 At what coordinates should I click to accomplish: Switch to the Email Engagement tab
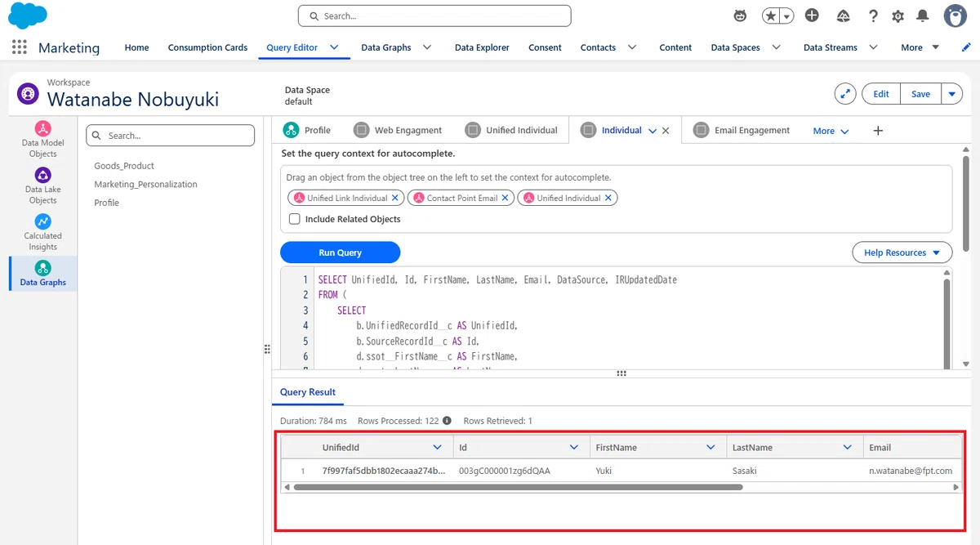(x=742, y=130)
